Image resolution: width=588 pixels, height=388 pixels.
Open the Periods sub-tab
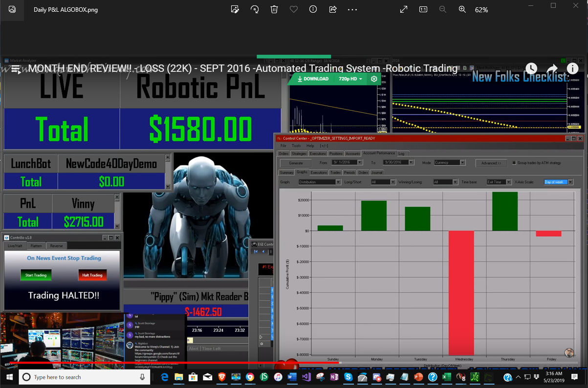(349, 172)
